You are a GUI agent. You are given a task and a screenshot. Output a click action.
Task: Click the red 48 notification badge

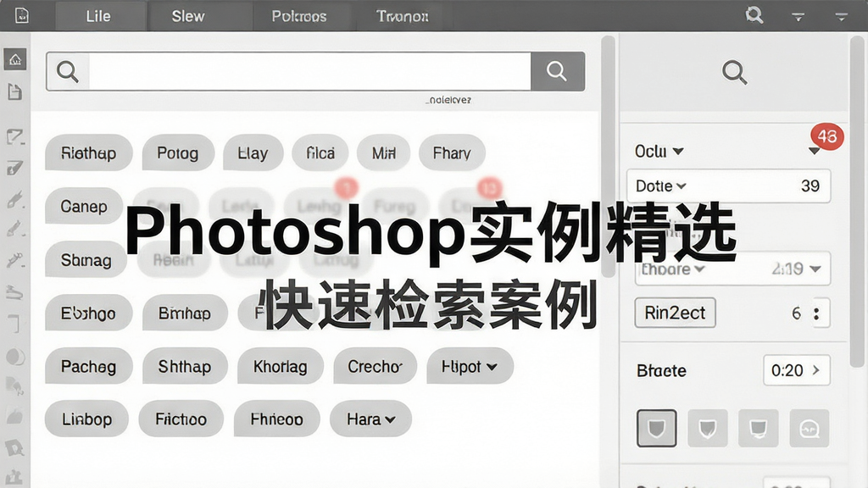pos(827,136)
